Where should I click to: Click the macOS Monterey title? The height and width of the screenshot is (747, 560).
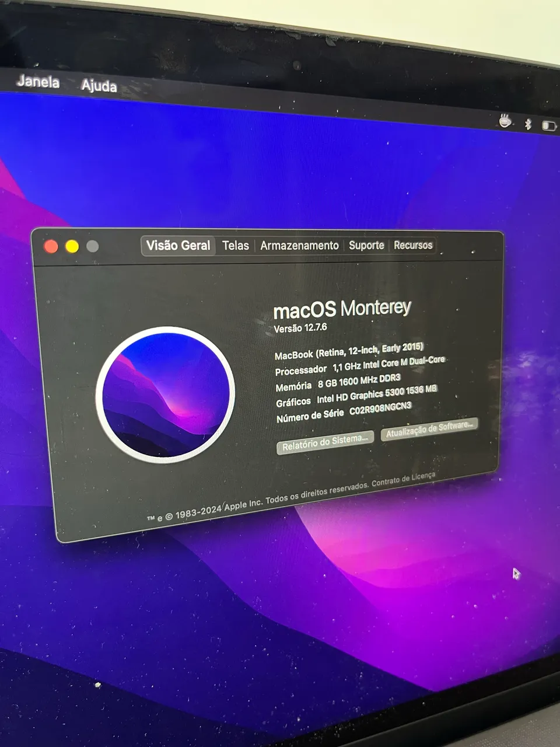click(342, 309)
